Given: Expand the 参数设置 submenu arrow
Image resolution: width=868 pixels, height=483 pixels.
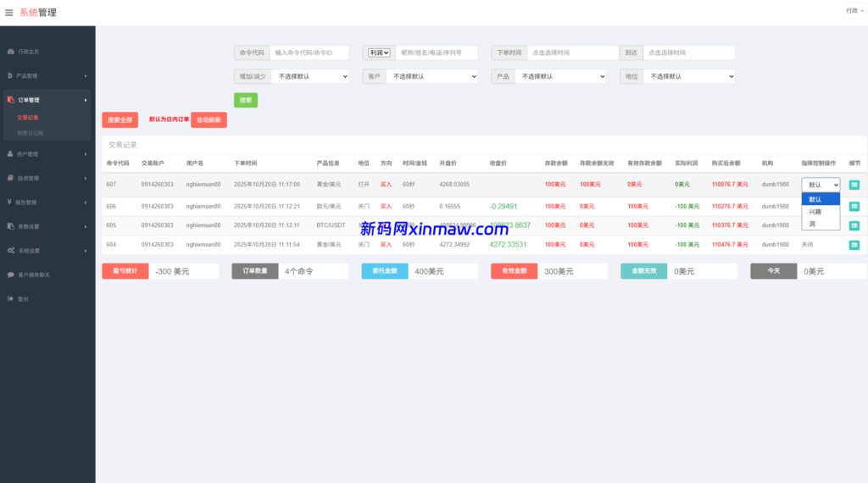Looking at the screenshot, I should (86, 227).
